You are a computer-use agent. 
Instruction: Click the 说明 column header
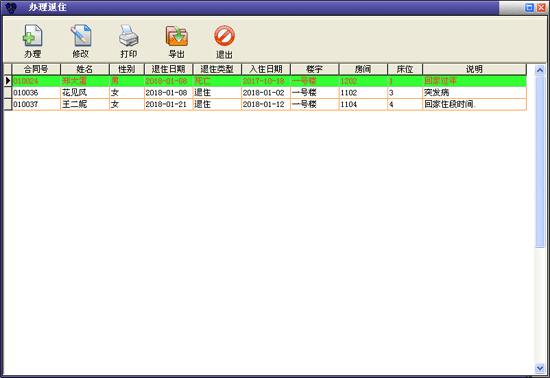(474, 69)
